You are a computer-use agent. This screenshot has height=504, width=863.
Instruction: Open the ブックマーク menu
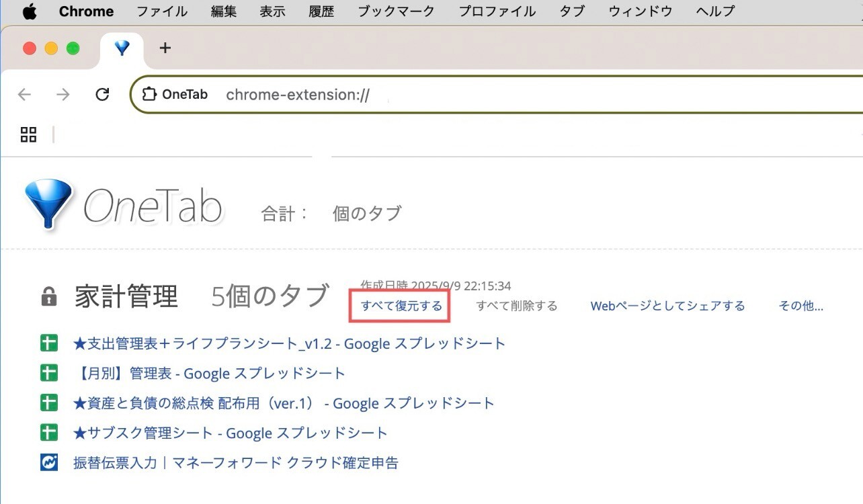396,11
